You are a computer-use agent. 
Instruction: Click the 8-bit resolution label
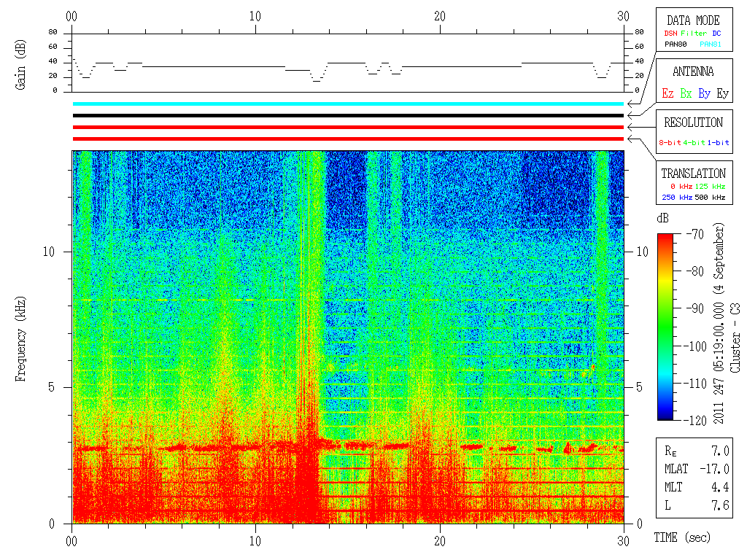670,142
